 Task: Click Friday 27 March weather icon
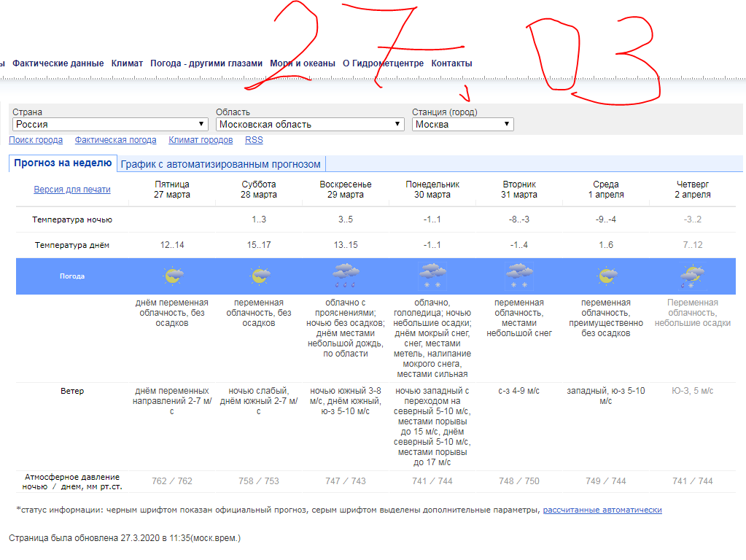click(173, 276)
